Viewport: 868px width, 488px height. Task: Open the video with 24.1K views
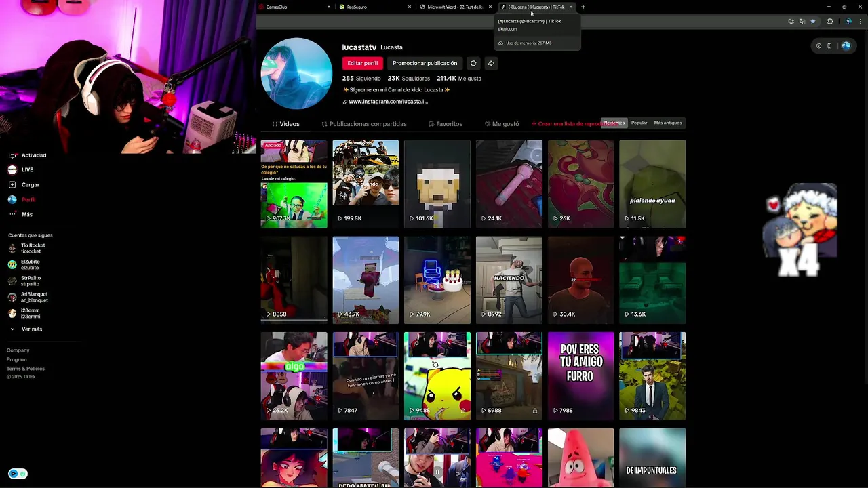tap(509, 184)
